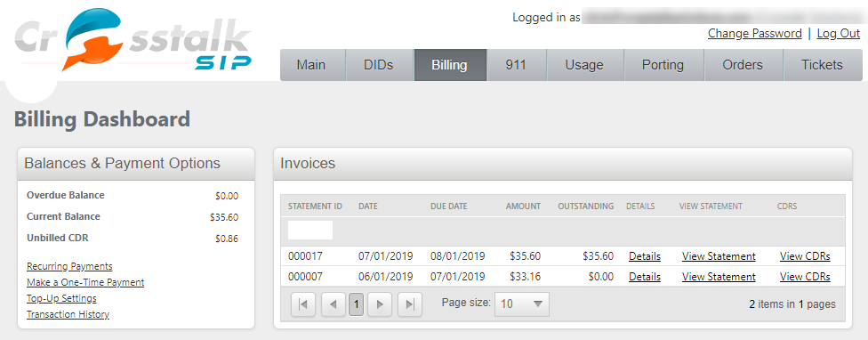Viewport: 868px width, 340px height.
Task: Select page number 1 button
Action: pyautogui.click(x=357, y=304)
